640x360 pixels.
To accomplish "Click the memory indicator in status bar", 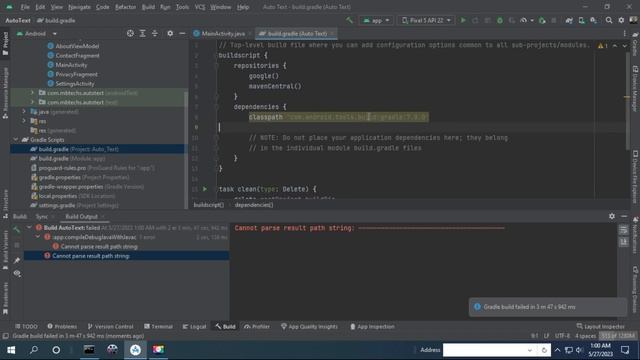I will (618, 336).
